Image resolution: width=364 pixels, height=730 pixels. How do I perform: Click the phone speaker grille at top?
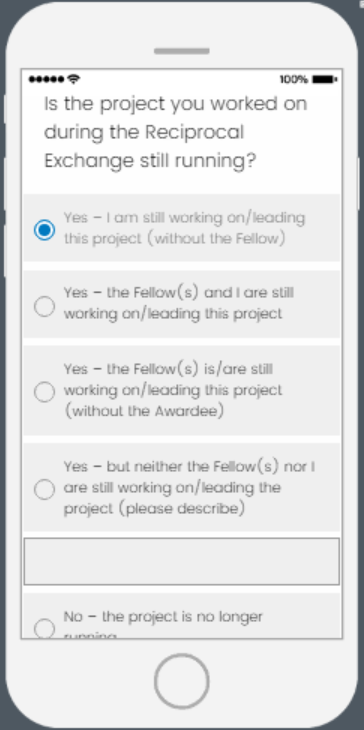tap(182, 51)
